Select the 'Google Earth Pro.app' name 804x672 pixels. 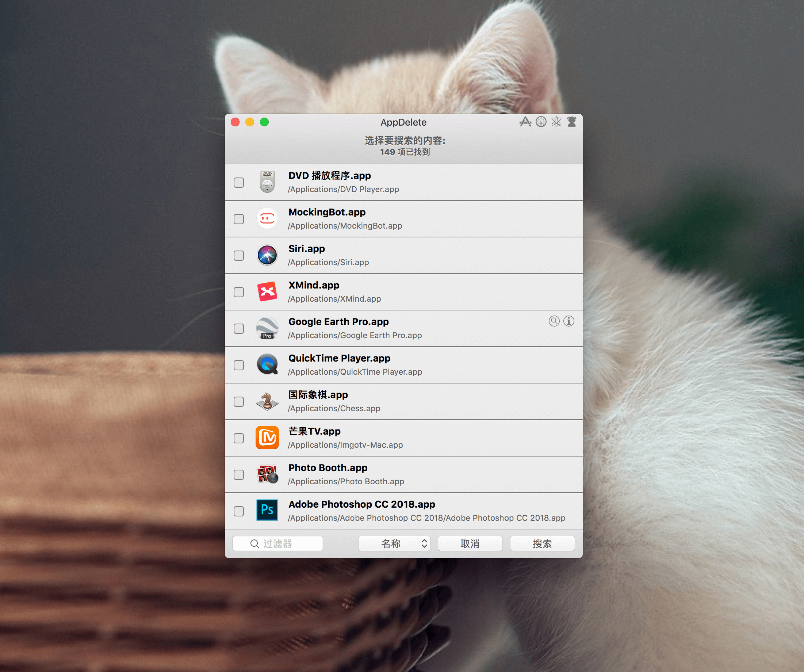pos(339,322)
